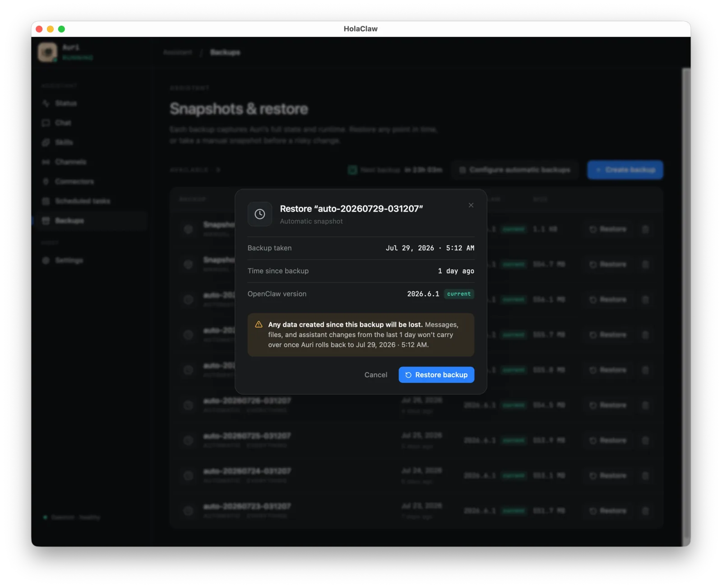Delete the auto-20260723-031207 backup via trash icon
The width and height of the screenshot is (722, 588).
point(645,511)
